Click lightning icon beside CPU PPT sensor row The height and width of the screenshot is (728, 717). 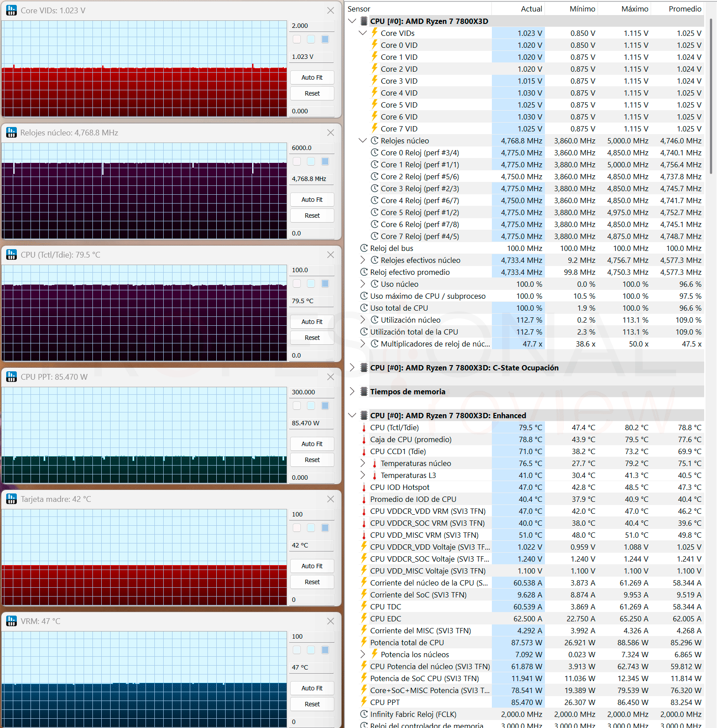point(364,702)
